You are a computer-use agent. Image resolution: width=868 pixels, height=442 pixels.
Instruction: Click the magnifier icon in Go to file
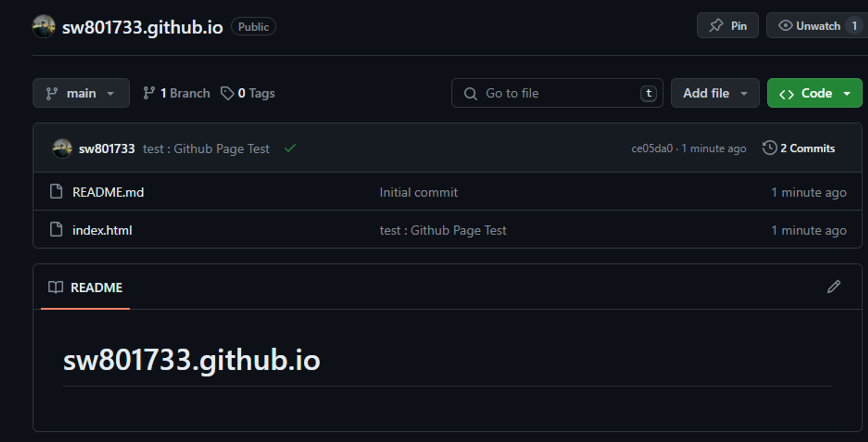[x=470, y=93]
